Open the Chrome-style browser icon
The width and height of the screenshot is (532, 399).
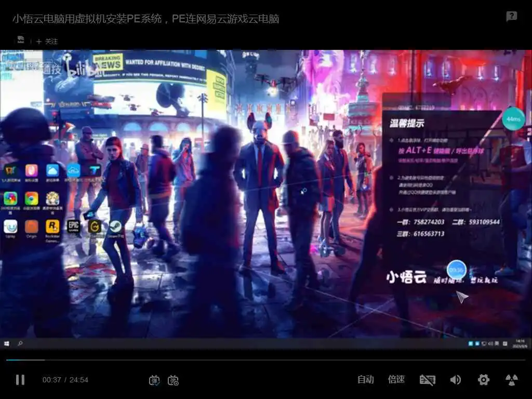coord(32,198)
